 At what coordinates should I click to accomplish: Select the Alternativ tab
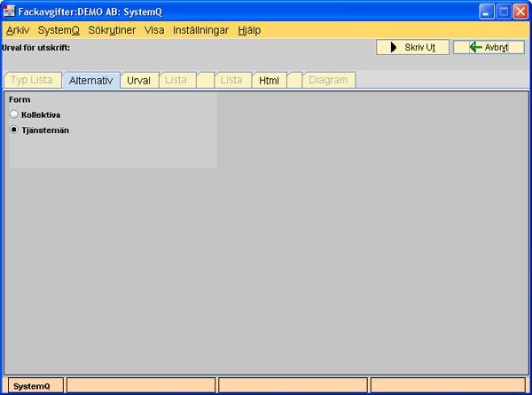tap(90, 80)
